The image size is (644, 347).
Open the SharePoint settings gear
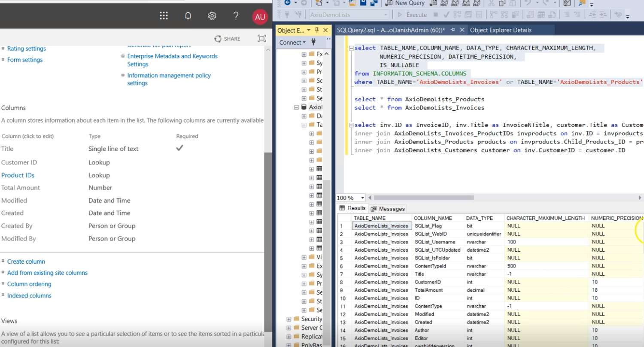click(212, 15)
